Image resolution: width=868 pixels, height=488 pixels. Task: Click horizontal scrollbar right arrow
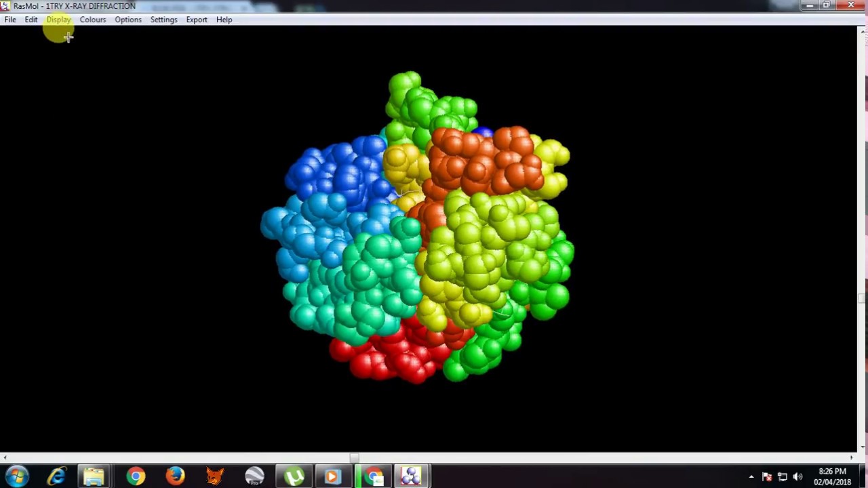pyautogui.click(x=853, y=457)
